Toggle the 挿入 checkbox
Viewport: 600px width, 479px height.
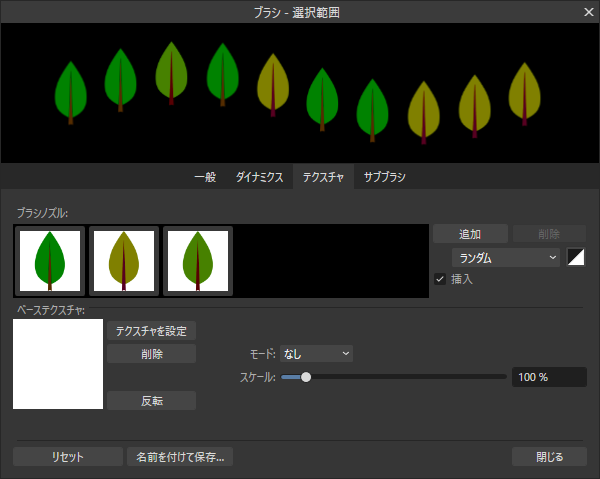pyautogui.click(x=440, y=279)
